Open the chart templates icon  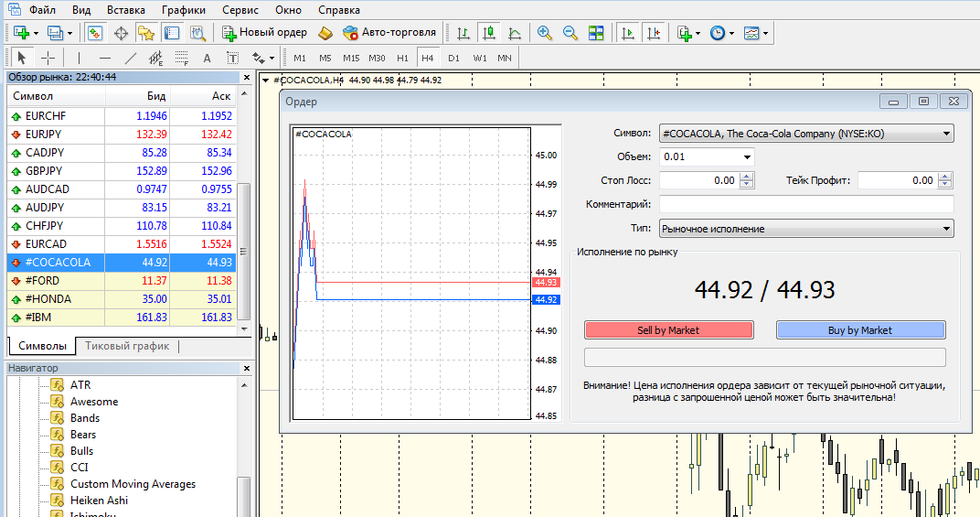pos(751,33)
